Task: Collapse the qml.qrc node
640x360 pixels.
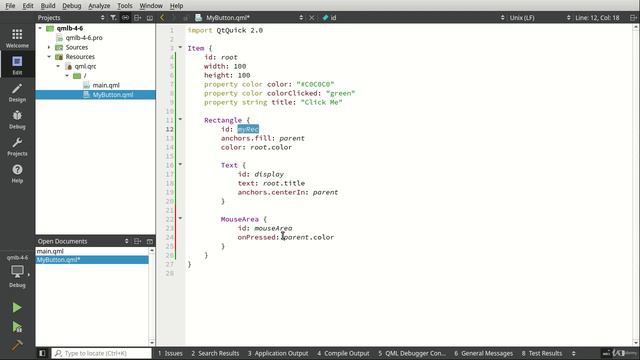Action: coord(58,66)
